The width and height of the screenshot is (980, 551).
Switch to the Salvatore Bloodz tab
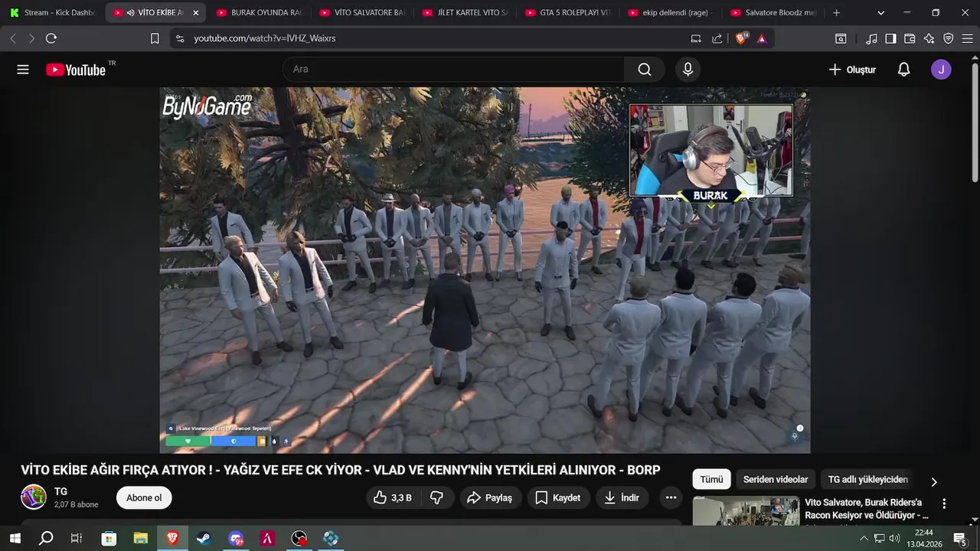tap(773, 13)
